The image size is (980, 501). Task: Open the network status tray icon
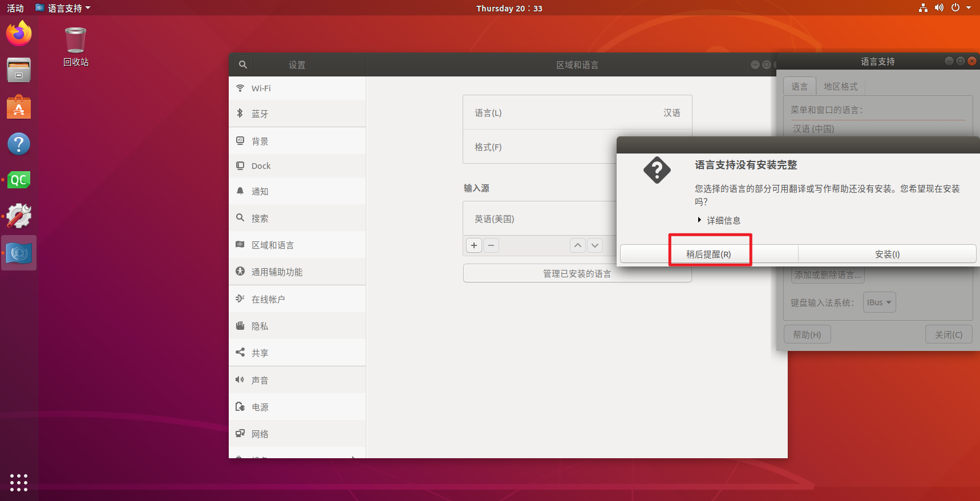coord(923,8)
